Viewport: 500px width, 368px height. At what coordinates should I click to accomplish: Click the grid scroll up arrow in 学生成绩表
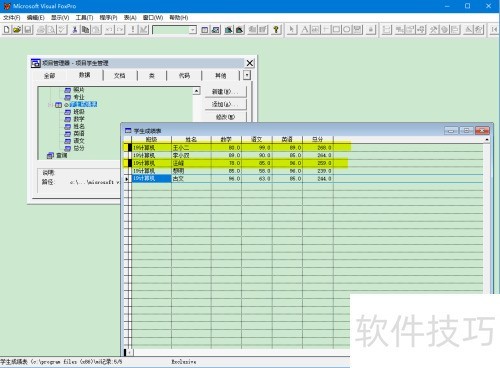(487, 139)
